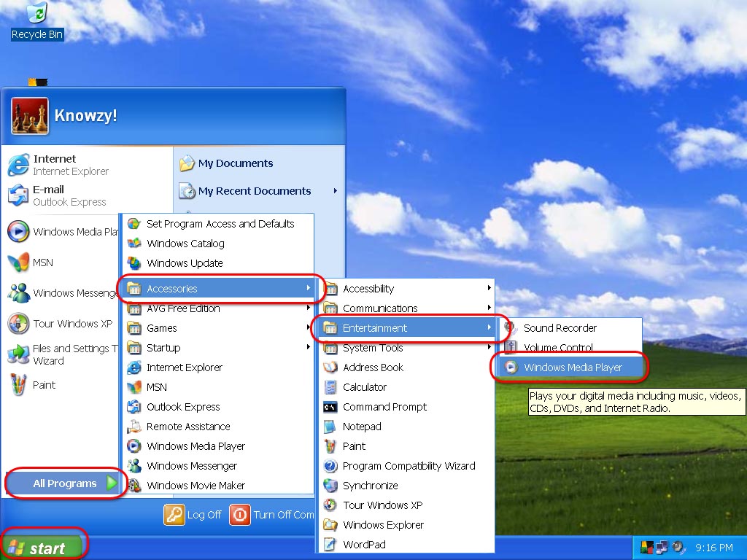Open Windows Catalog
The width and height of the screenshot is (747, 560).
[218, 244]
